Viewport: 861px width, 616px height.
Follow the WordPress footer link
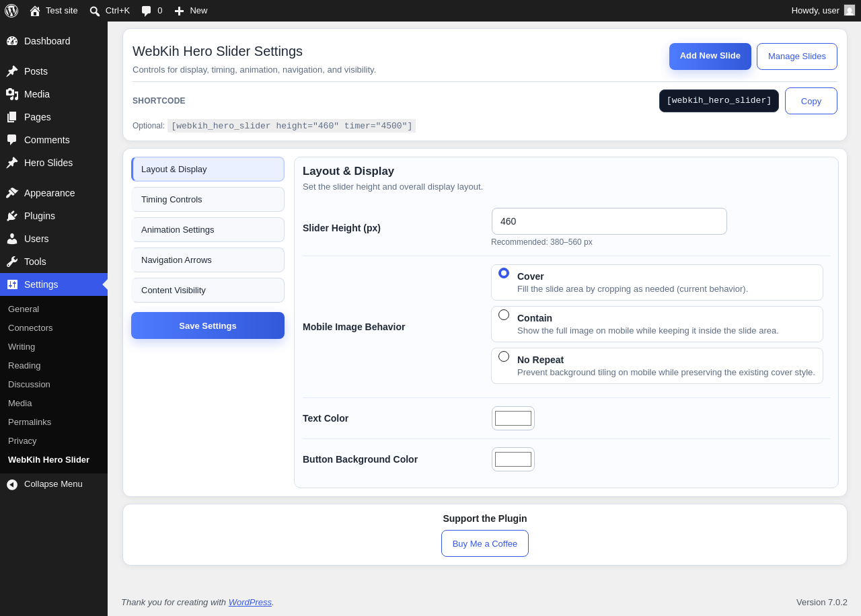point(250,603)
